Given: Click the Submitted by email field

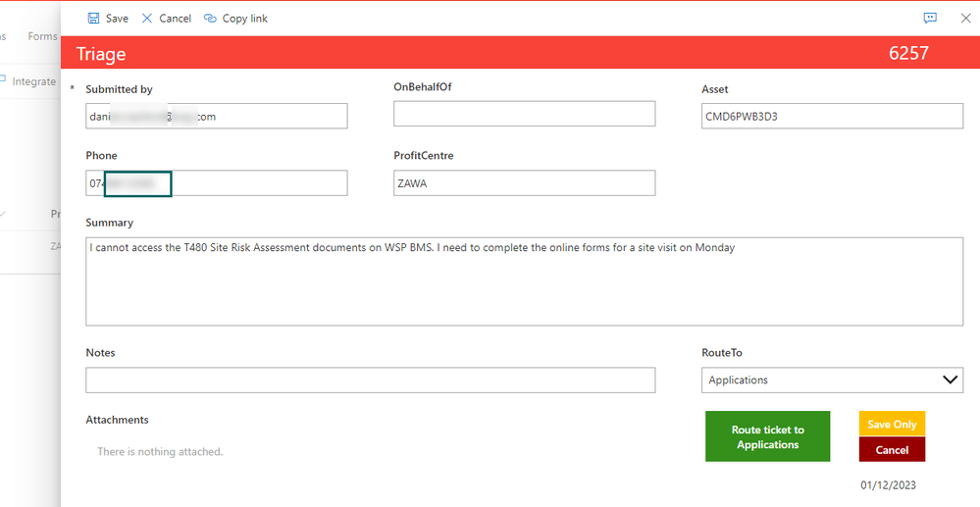Looking at the screenshot, I should click(x=216, y=117).
